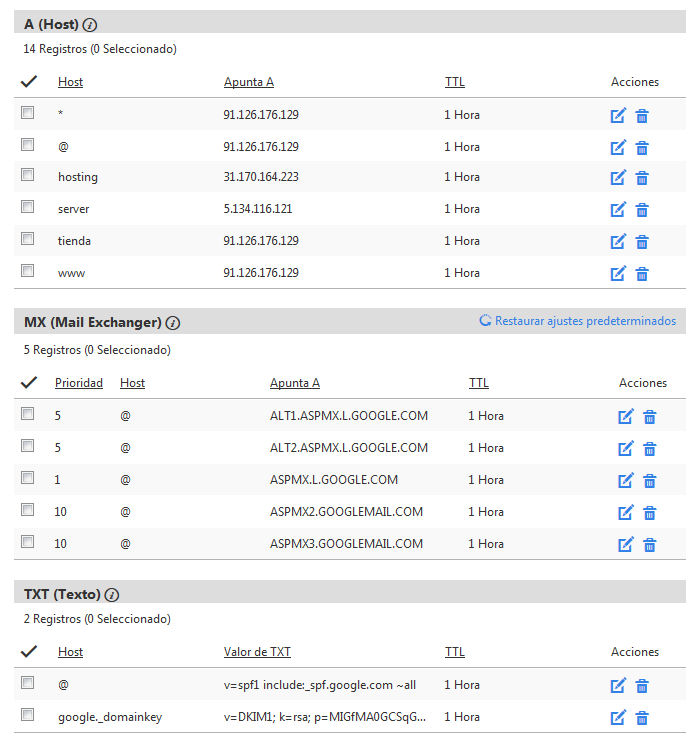Image resolution: width=700 pixels, height=740 pixels.
Task: Open info icon next to TXT (Texto)
Action: coord(112,595)
